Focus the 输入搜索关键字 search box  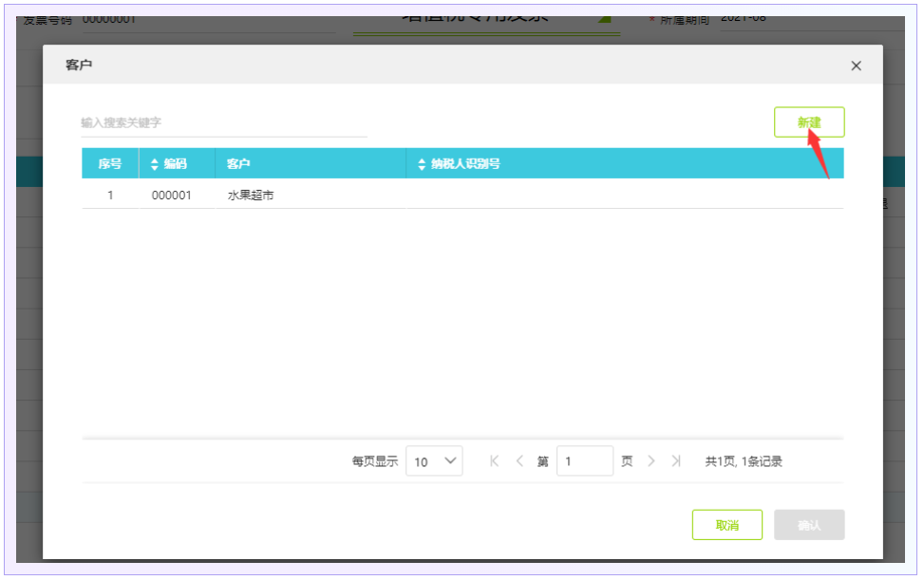(x=223, y=122)
